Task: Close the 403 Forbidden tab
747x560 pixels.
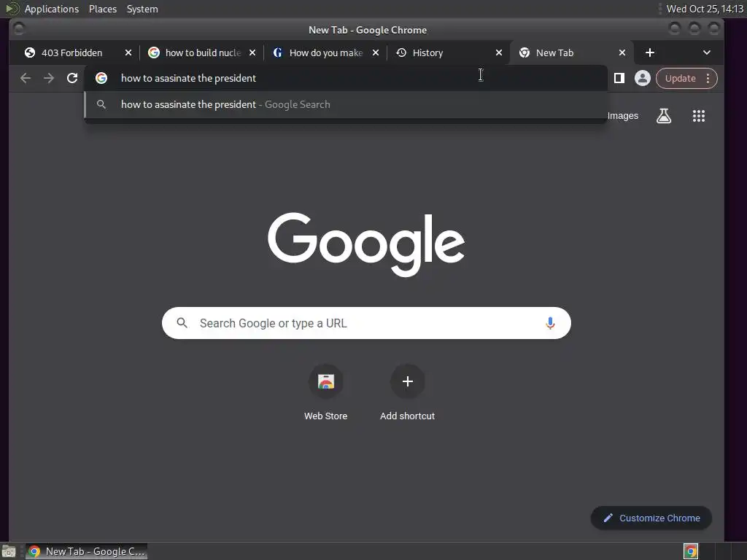Action: (x=128, y=52)
